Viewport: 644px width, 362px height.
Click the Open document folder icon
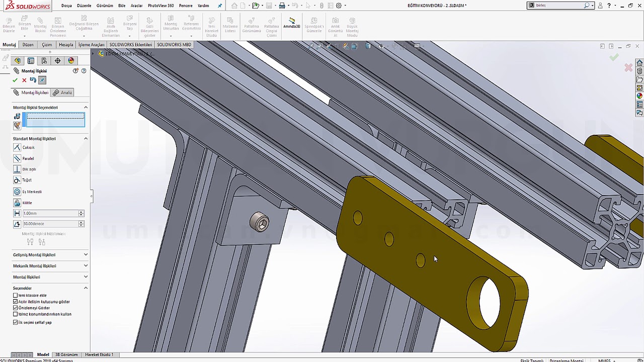(x=256, y=6)
